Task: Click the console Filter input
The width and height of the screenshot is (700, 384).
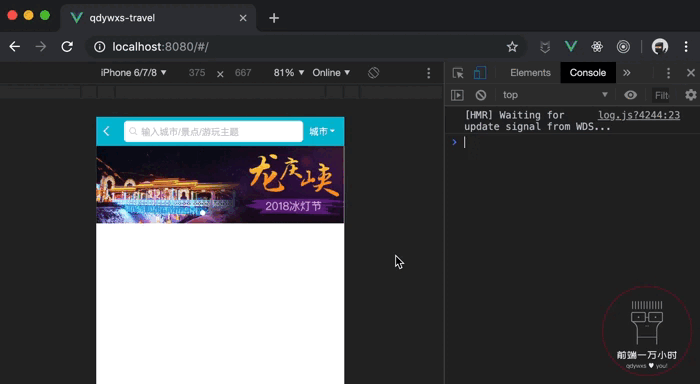Action: 662,95
